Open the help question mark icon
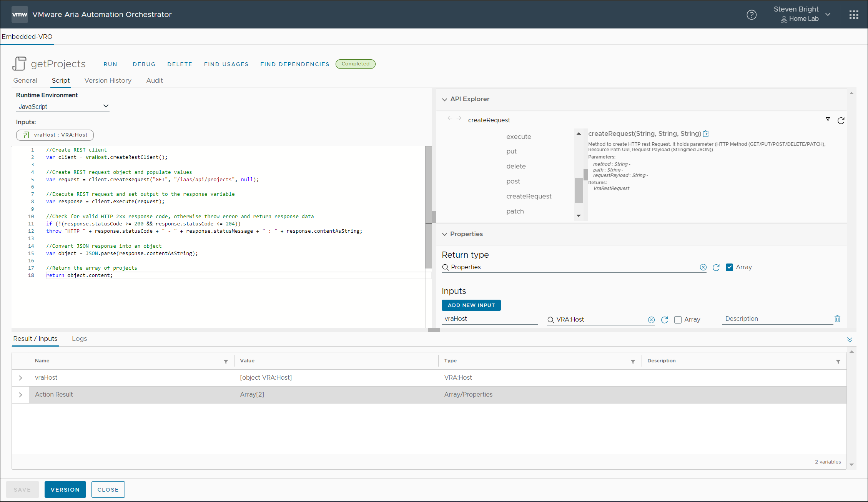The width and height of the screenshot is (868, 502). point(751,15)
